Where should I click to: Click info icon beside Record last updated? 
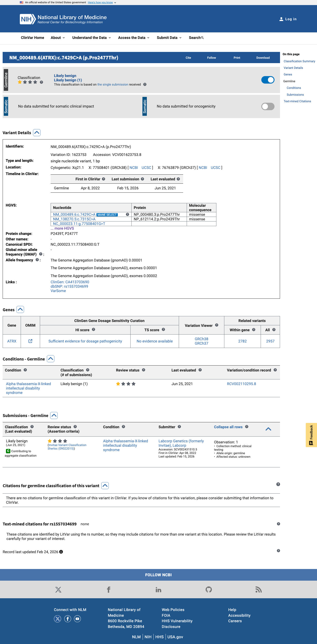61,552
